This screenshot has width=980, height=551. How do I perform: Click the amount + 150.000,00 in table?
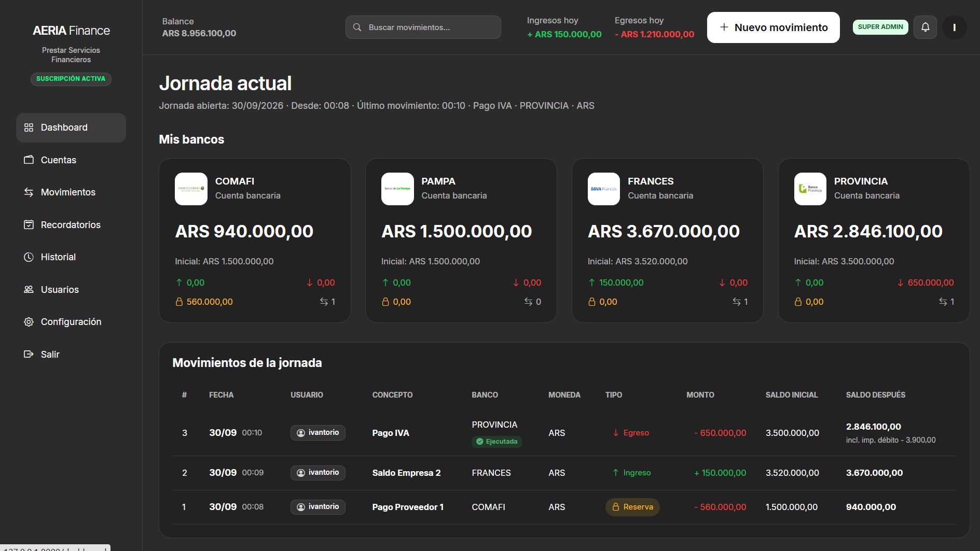[x=720, y=473]
